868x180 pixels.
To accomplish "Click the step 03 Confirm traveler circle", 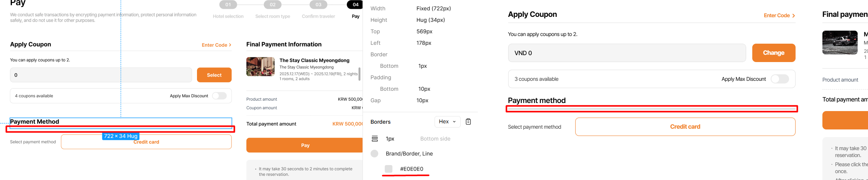I will point(318,5).
